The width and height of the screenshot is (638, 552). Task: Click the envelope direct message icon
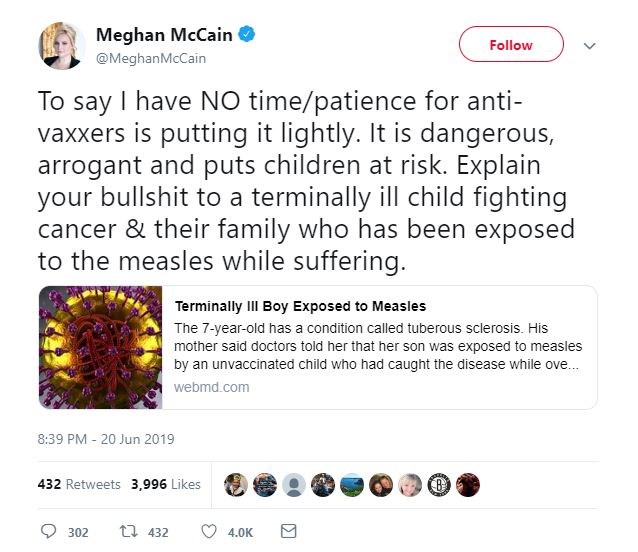(288, 531)
